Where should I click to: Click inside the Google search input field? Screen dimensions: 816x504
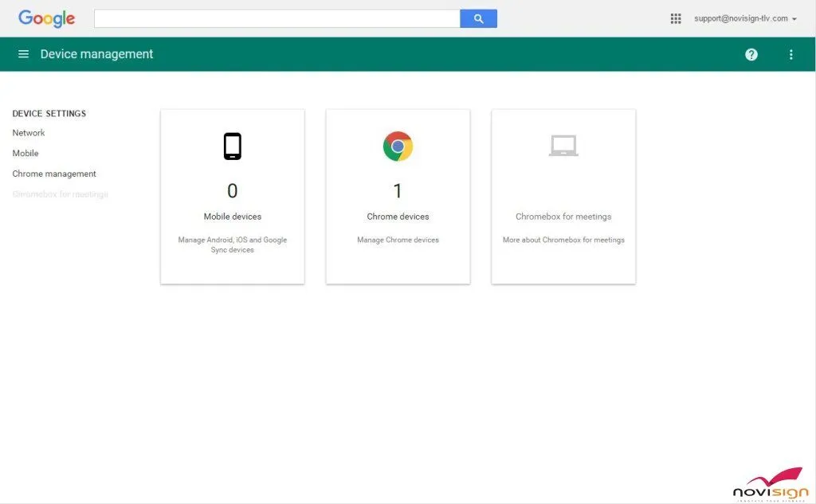(x=277, y=18)
